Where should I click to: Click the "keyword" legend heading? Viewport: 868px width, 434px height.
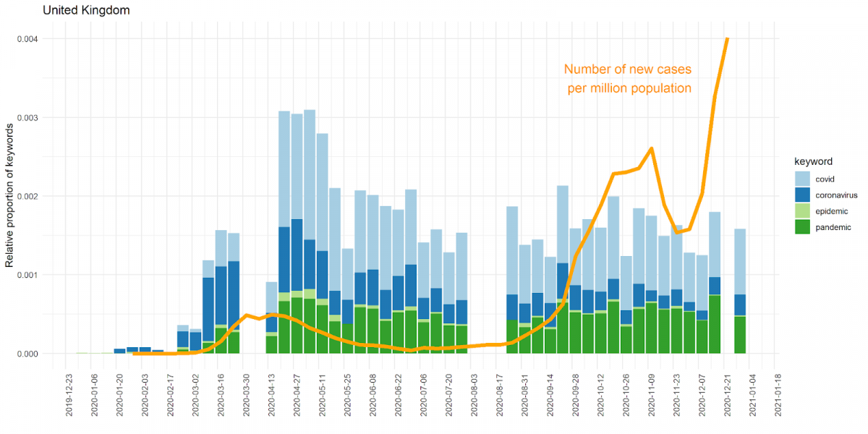click(814, 161)
